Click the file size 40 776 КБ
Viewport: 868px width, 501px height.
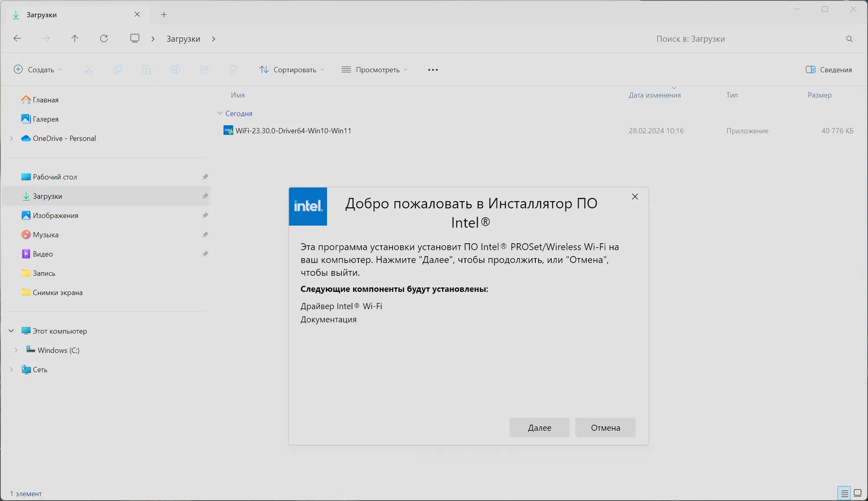click(837, 131)
